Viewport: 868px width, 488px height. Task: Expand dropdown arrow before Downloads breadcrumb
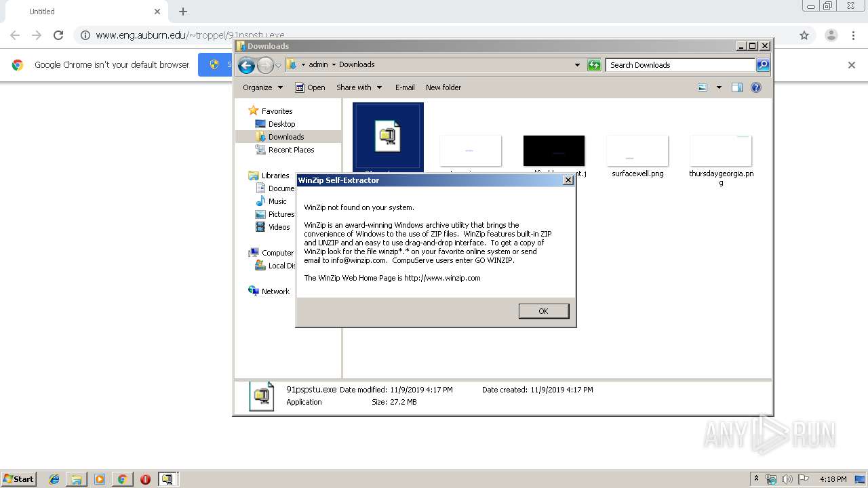tap(334, 65)
